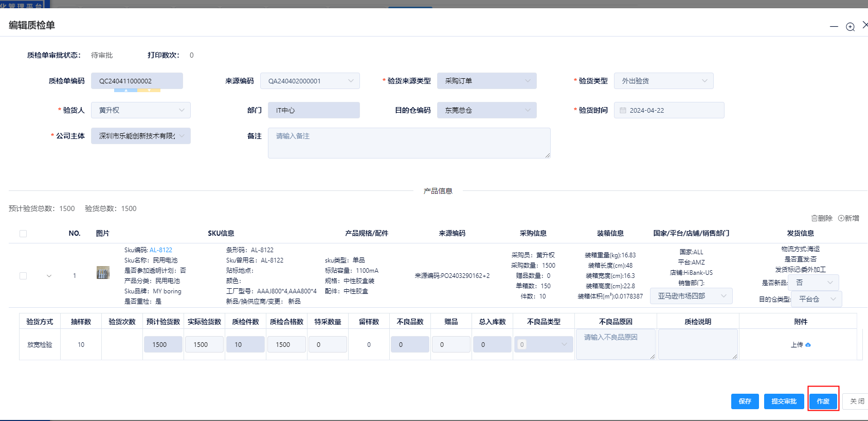868x421 pixels.
Task: Click the 提交审批 button
Action: (x=784, y=401)
